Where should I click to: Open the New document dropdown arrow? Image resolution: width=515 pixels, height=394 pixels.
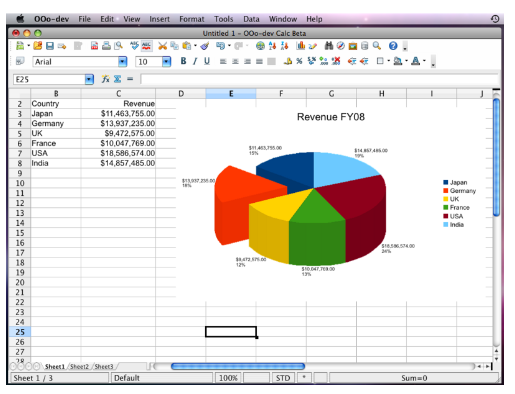pyautogui.click(x=28, y=45)
